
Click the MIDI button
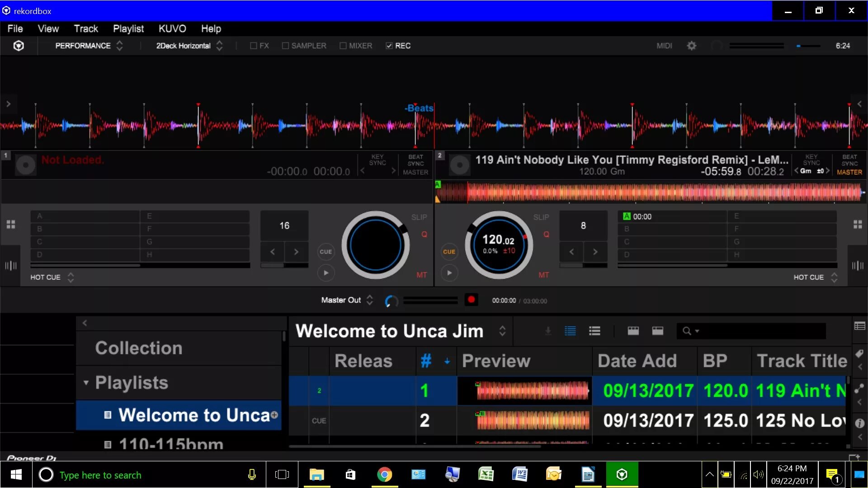[664, 46]
